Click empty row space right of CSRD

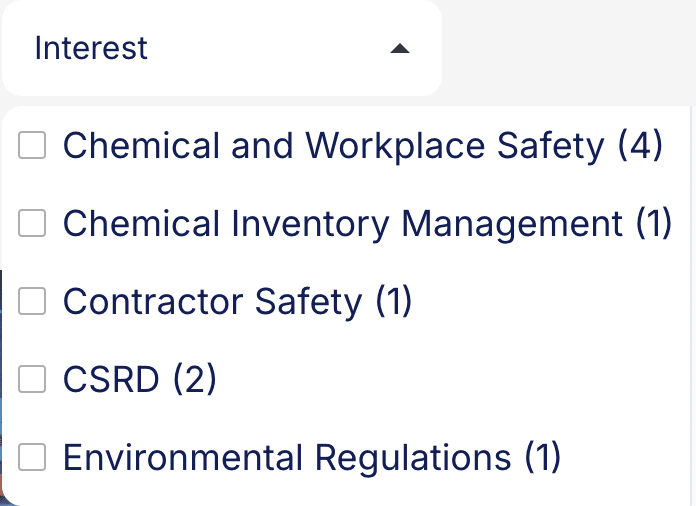[450, 379]
